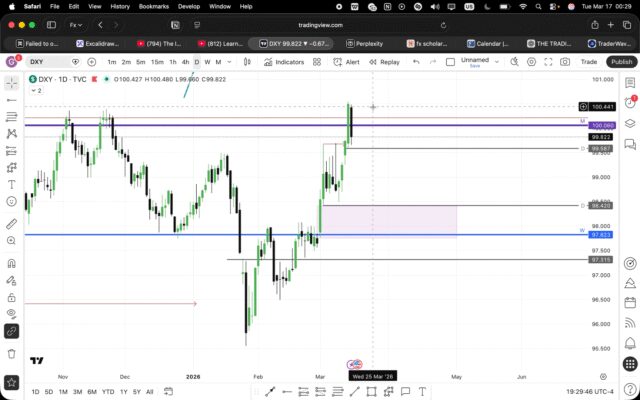Click the trash icon to remove drawings
Viewport: 640px width, 400px height.
tap(11, 353)
